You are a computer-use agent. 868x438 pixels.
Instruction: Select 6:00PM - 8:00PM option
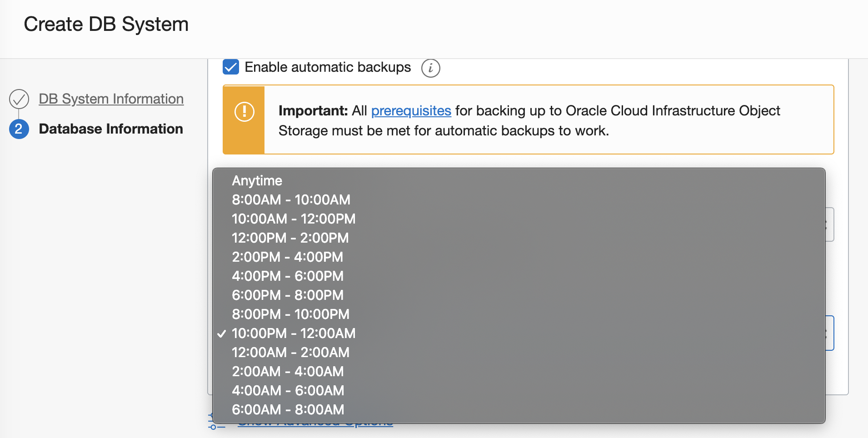pos(519,295)
